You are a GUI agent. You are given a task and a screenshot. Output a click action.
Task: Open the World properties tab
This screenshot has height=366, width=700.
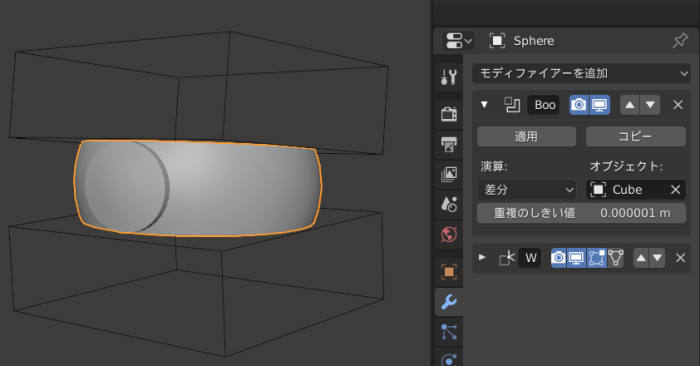[x=449, y=234]
